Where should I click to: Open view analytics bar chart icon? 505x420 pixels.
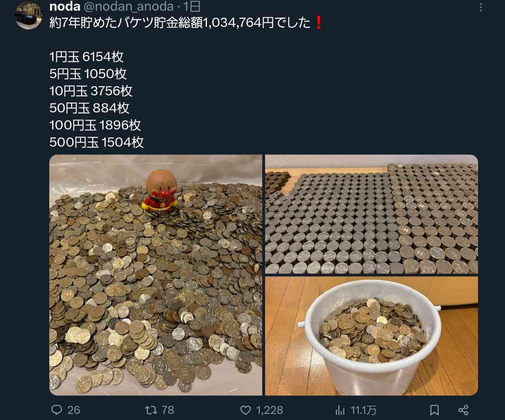click(x=340, y=409)
